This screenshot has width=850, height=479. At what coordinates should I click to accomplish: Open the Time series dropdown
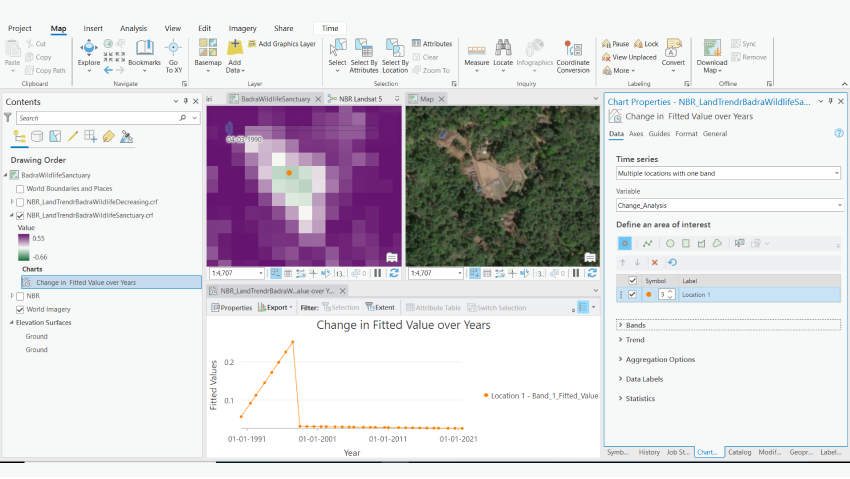tap(727, 173)
